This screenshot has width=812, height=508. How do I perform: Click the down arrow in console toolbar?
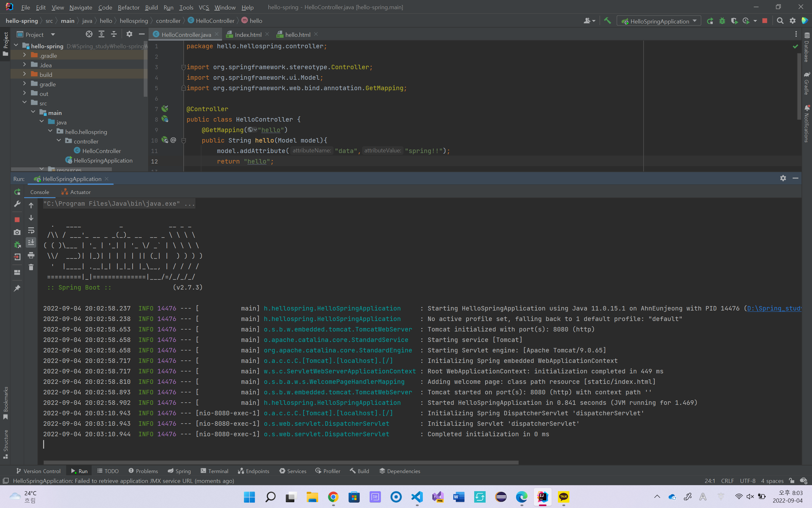(x=31, y=218)
